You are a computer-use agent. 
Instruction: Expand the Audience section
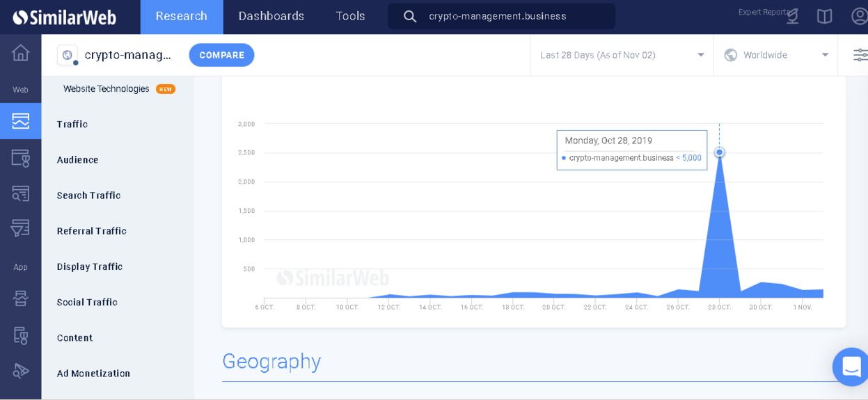pyautogui.click(x=77, y=160)
